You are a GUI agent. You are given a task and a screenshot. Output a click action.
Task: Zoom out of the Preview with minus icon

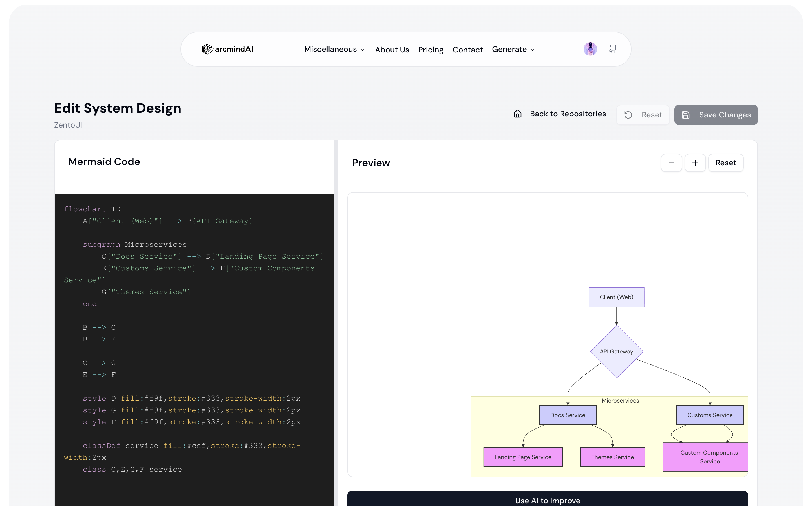(x=671, y=163)
